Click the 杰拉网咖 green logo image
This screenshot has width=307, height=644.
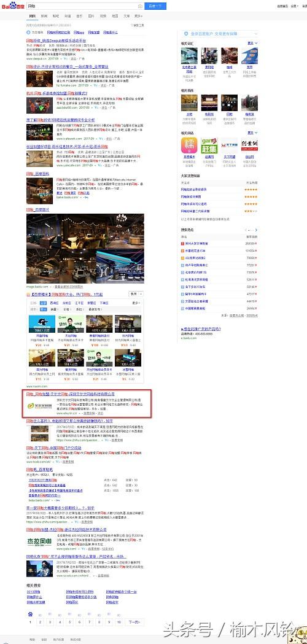pos(39,541)
